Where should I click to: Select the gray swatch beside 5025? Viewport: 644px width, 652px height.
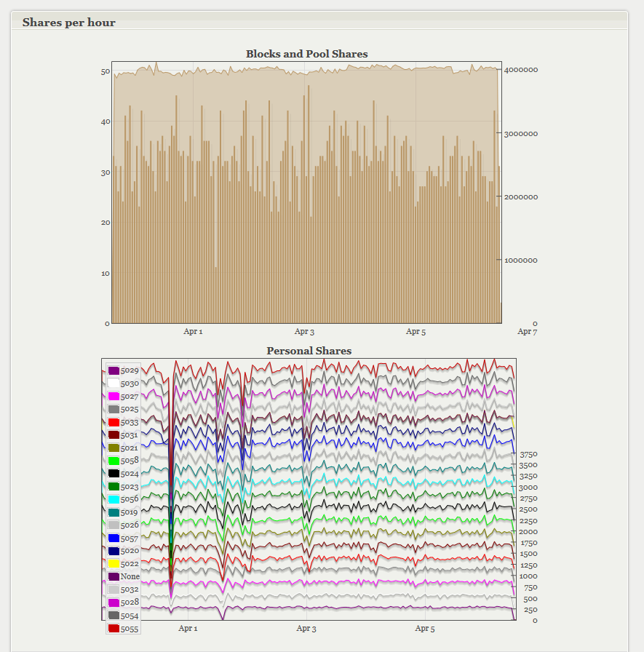114,409
